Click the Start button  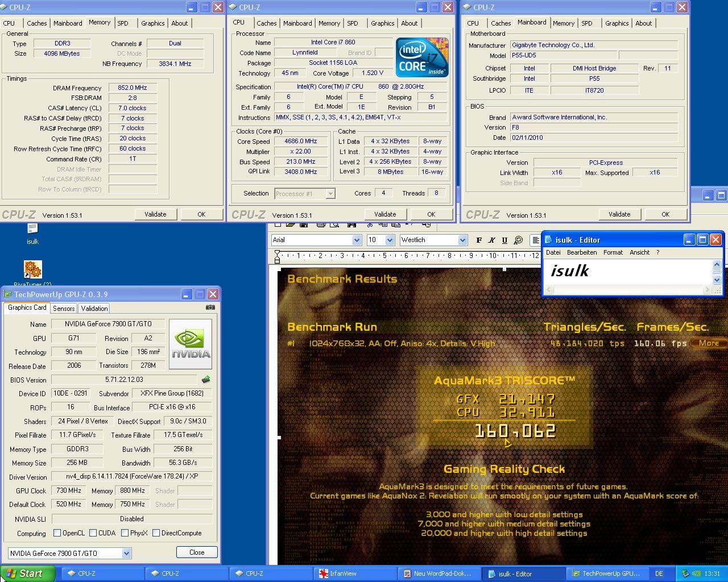27,573
